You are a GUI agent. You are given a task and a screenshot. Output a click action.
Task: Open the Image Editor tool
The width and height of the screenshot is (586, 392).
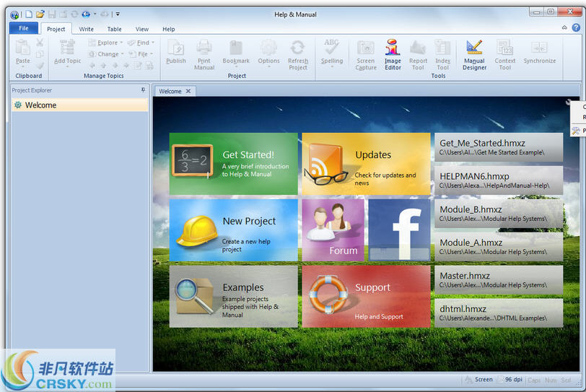(x=393, y=54)
